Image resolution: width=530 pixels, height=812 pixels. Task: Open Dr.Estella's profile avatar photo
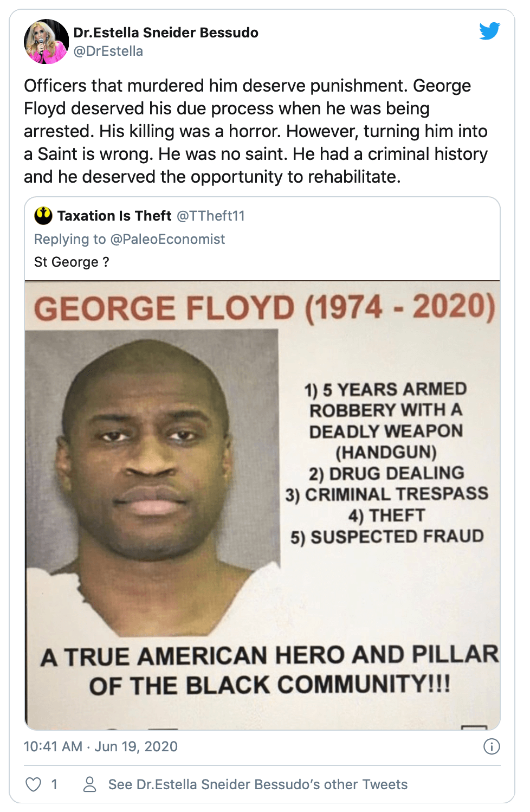46,42
